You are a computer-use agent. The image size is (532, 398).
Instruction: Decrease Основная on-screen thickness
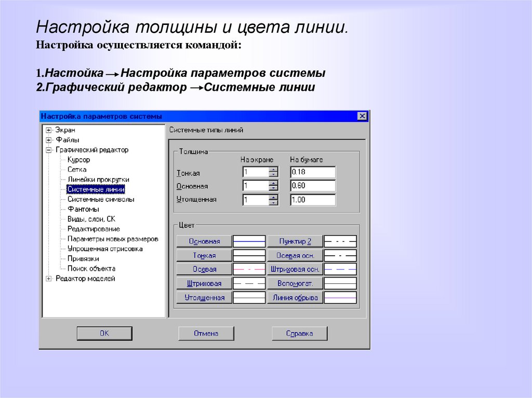(273, 188)
